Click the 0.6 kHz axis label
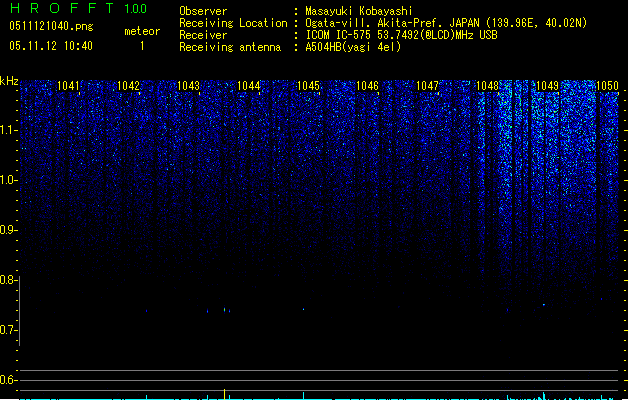 [7, 380]
